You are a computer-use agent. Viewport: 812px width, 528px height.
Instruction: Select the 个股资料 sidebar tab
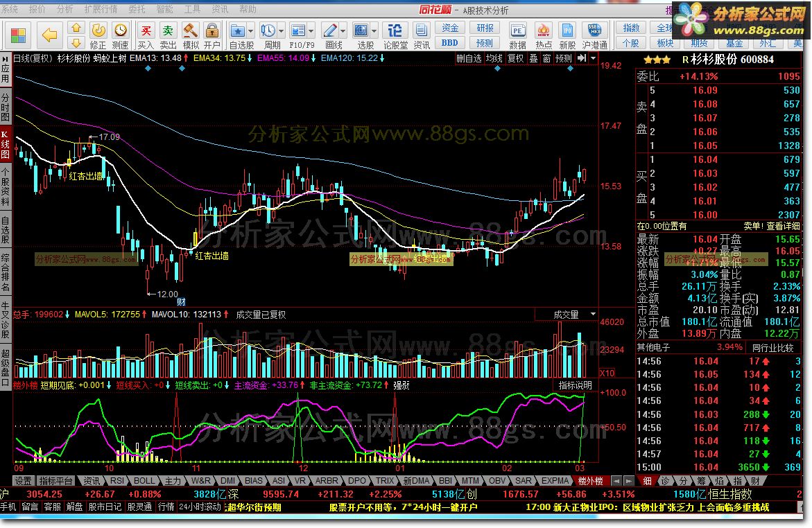(5, 187)
